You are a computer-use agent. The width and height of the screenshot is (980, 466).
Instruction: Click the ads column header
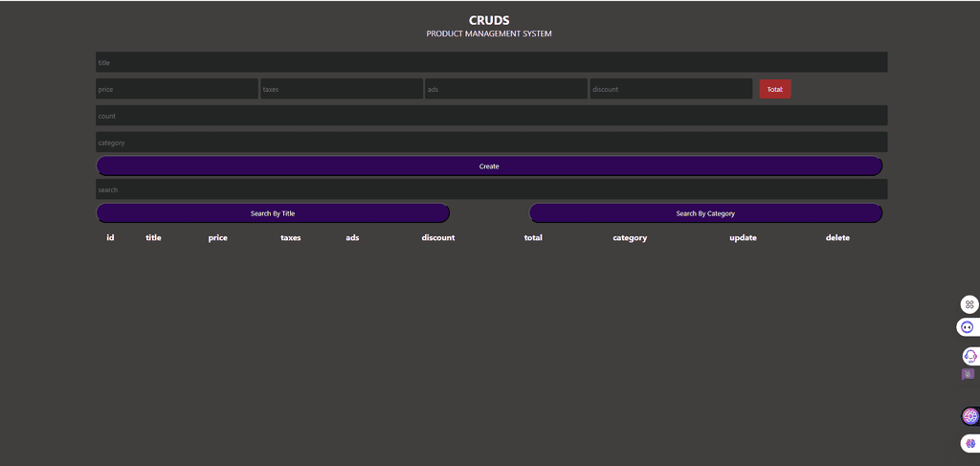tap(352, 238)
